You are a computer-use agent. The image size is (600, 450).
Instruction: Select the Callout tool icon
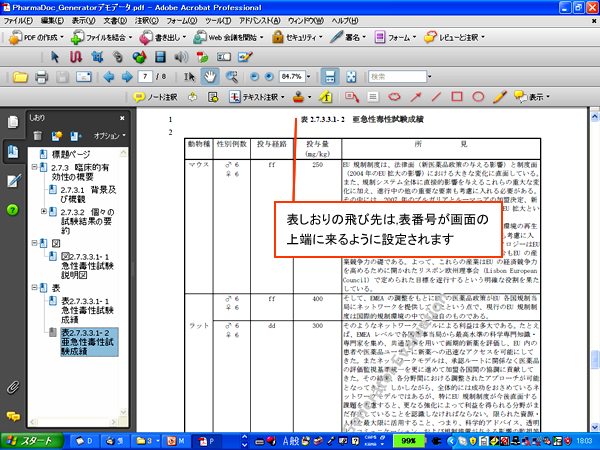click(x=352, y=97)
